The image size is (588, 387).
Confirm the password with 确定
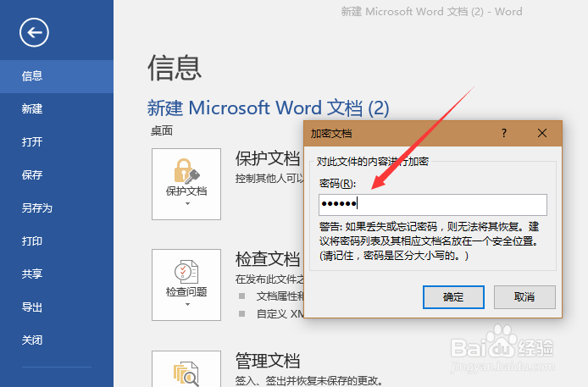[453, 297]
